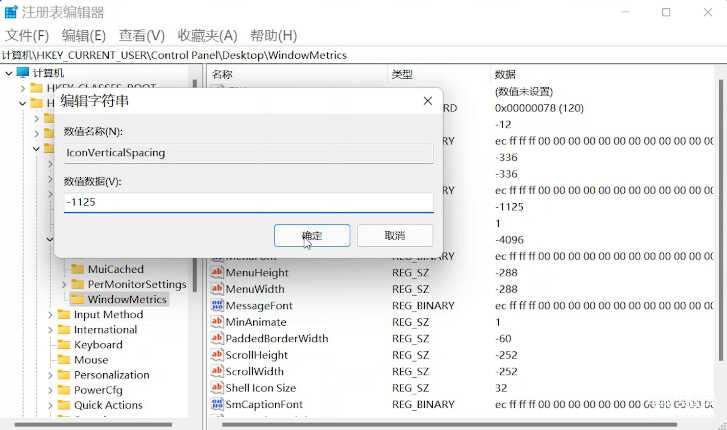This screenshot has height=430, width=727.
Task: Click the (数值未设置) data cell
Action: pos(523,91)
